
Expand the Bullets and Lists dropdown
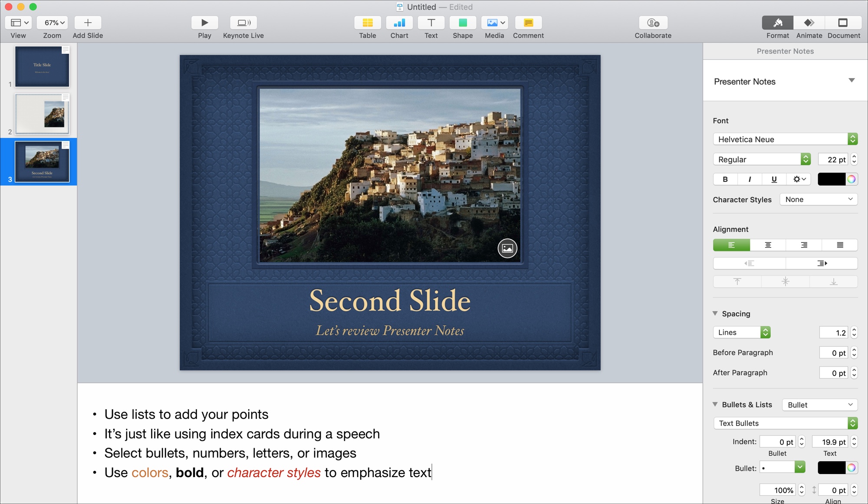click(819, 404)
